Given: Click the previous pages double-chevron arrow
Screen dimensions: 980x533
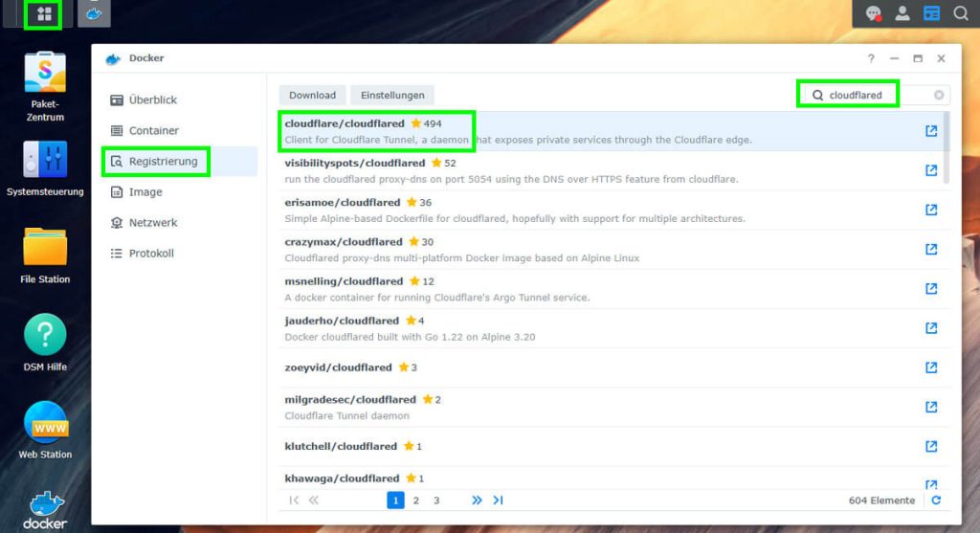Looking at the screenshot, I should click(x=314, y=500).
